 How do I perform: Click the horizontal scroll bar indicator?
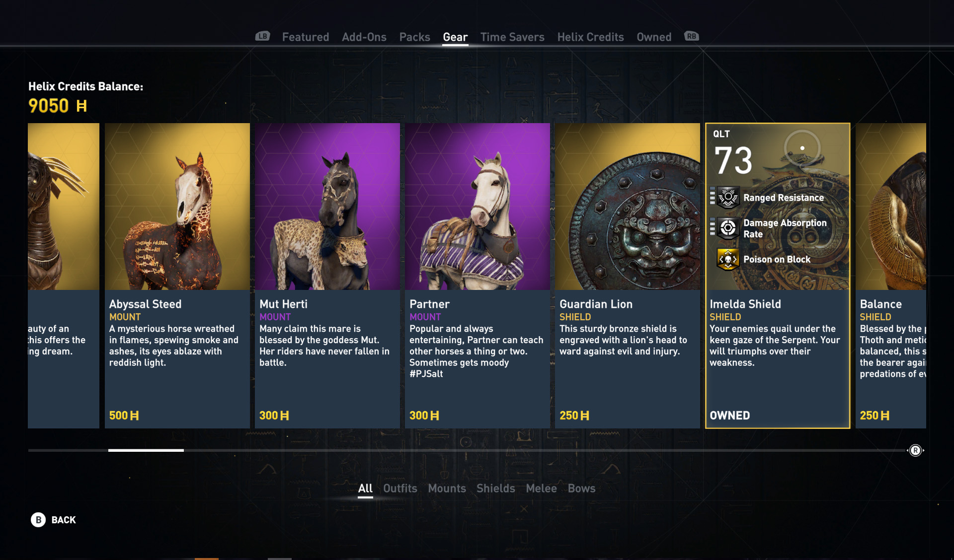click(146, 450)
